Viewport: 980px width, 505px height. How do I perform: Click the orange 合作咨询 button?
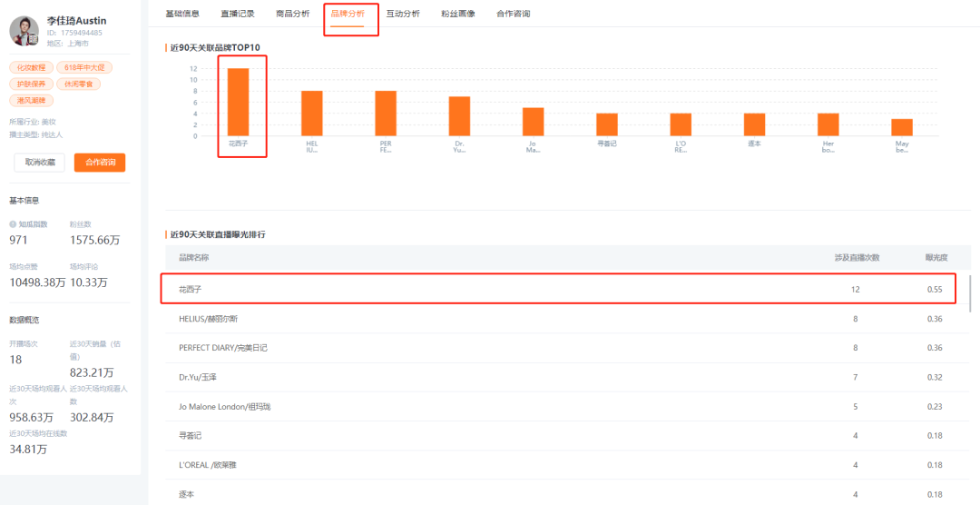(x=100, y=163)
